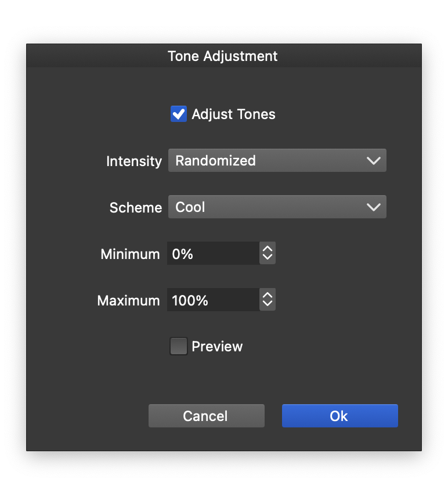The height and width of the screenshot is (482, 448).
Task: Click the Tone Adjustment title bar
Action: pos(223,56)
